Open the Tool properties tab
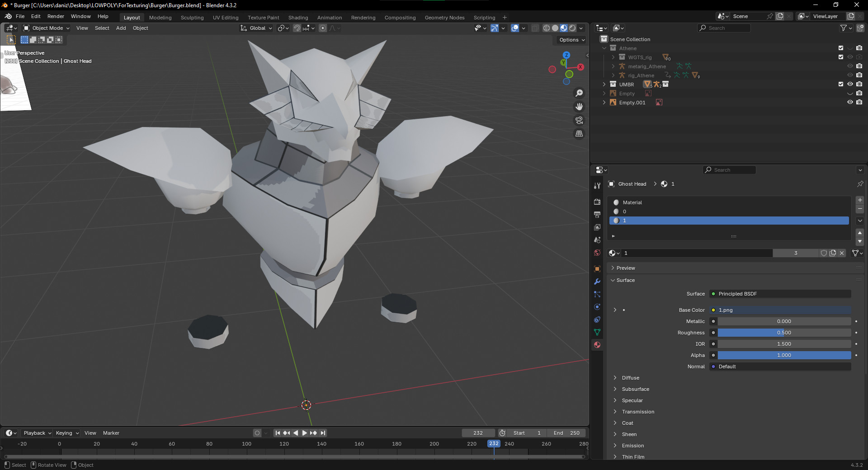 597,186
